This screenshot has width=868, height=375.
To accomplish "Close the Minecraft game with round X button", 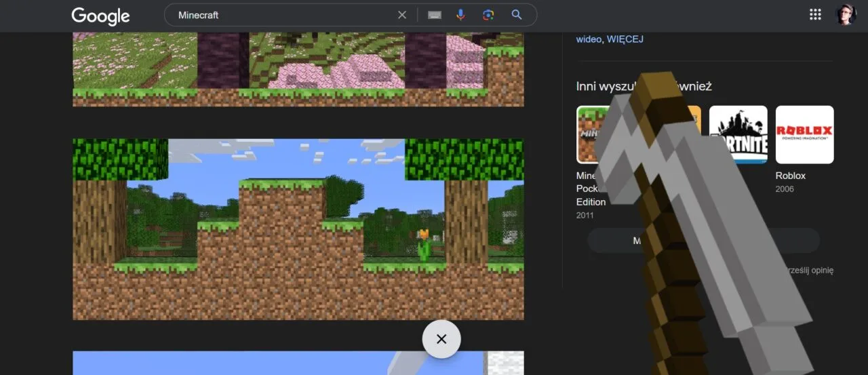I will (x=441, y=339).
